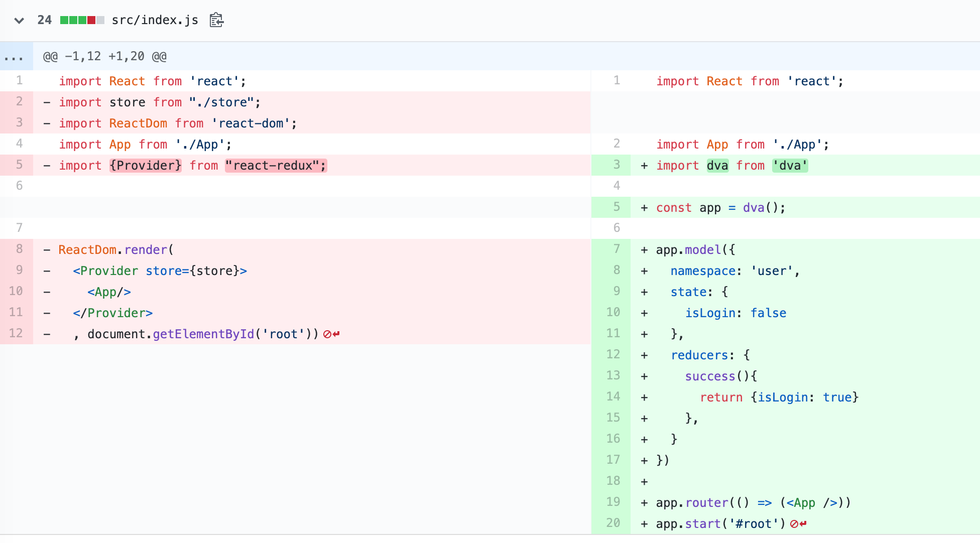This screenshot has height=543, width=980.
Task: Copy the file path using the clipboard icon
Action: [x=216, y=20]
